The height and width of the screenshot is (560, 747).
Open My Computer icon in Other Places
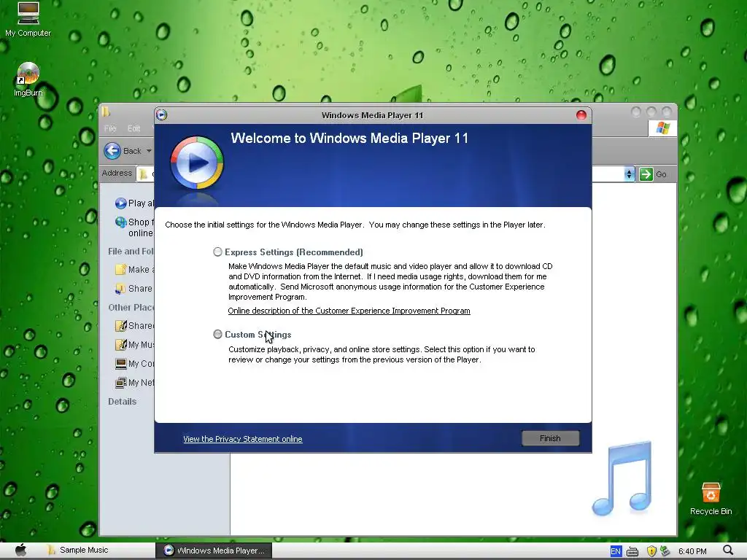point(120,364)
